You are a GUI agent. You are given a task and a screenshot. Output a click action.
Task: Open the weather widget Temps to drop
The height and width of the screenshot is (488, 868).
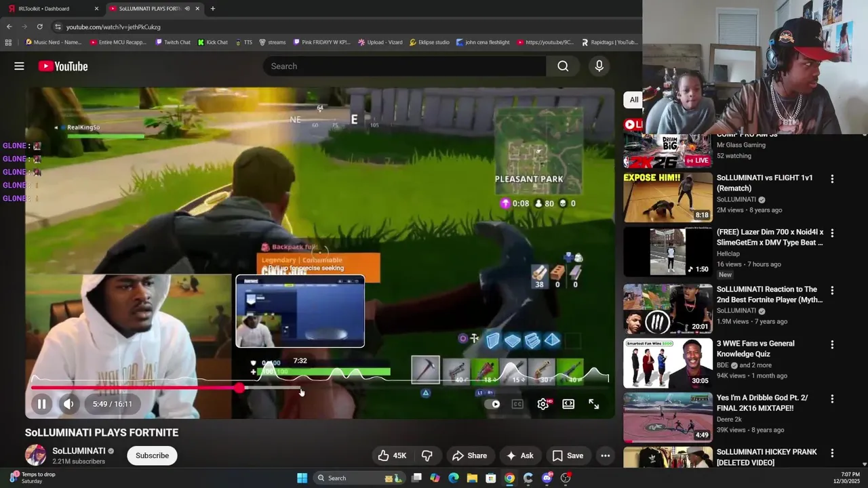(33, 478)
